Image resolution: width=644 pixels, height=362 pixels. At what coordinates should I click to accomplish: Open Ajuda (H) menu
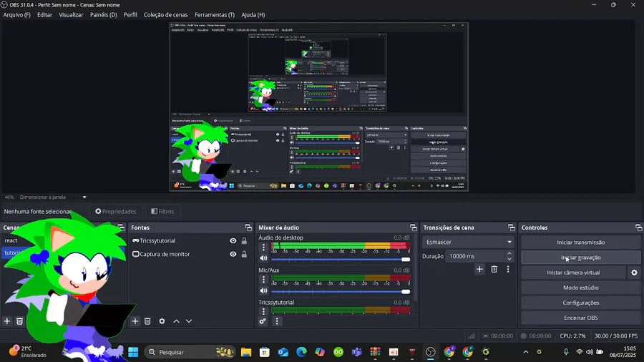pyautogui.click(x=253, y=15)
